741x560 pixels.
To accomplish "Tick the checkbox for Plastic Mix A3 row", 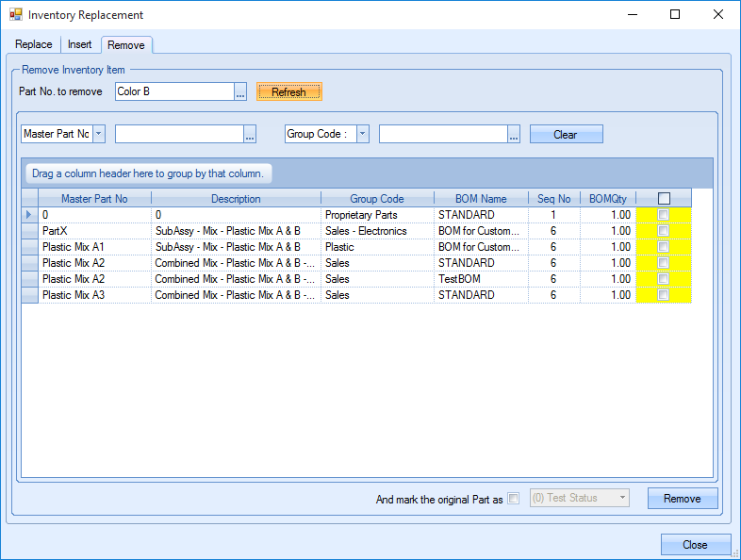I will point(664,295).
